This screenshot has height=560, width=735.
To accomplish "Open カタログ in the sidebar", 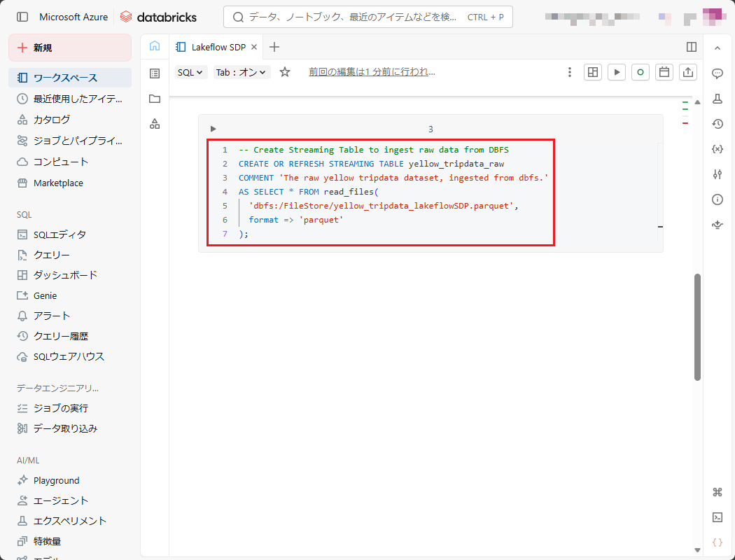I will 51,120.
